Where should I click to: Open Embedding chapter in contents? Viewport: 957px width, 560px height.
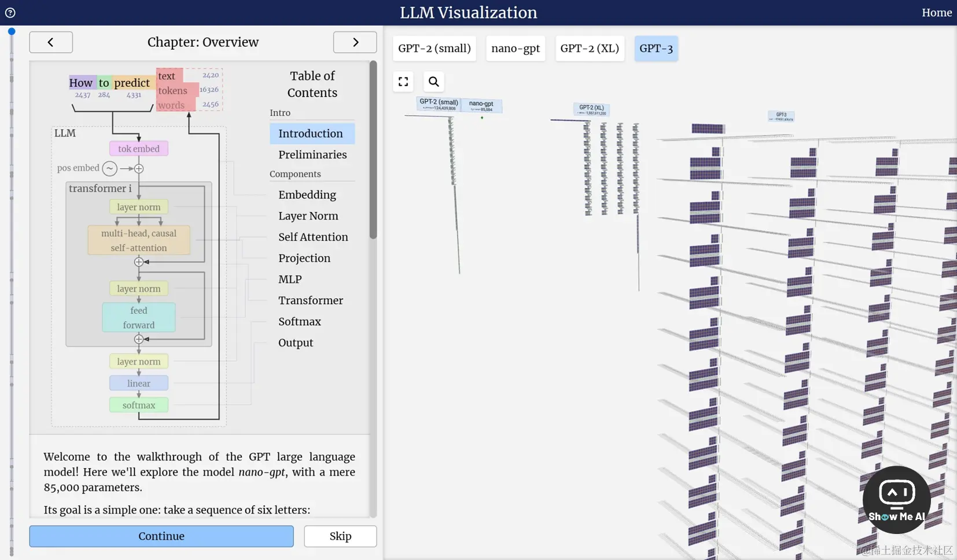click(307, 195)
